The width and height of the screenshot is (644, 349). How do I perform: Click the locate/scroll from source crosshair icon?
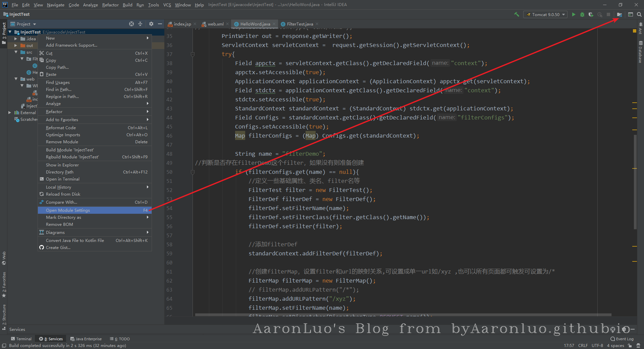coord(131,24)
